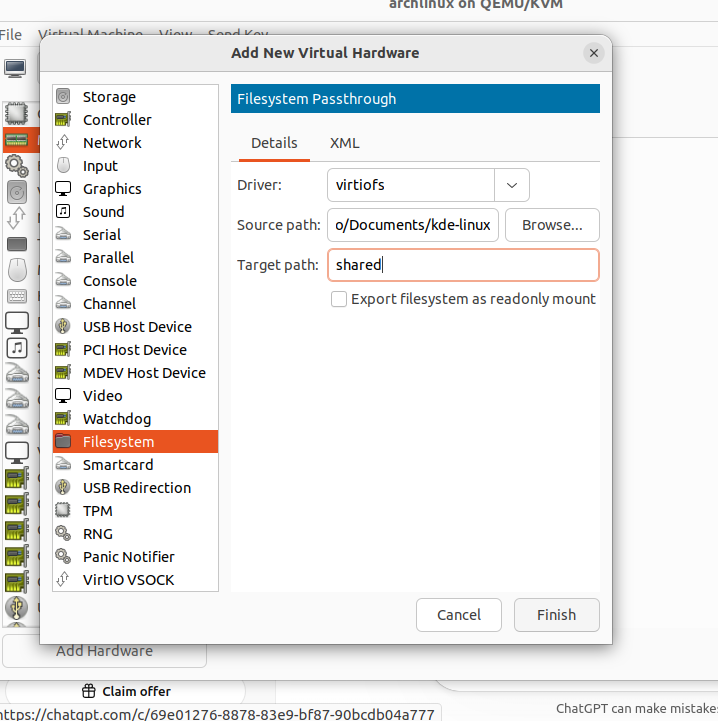718x721 pixels.
Task: Cancel the Add New Virtual Hardware dialog
Action: (458, 615)
